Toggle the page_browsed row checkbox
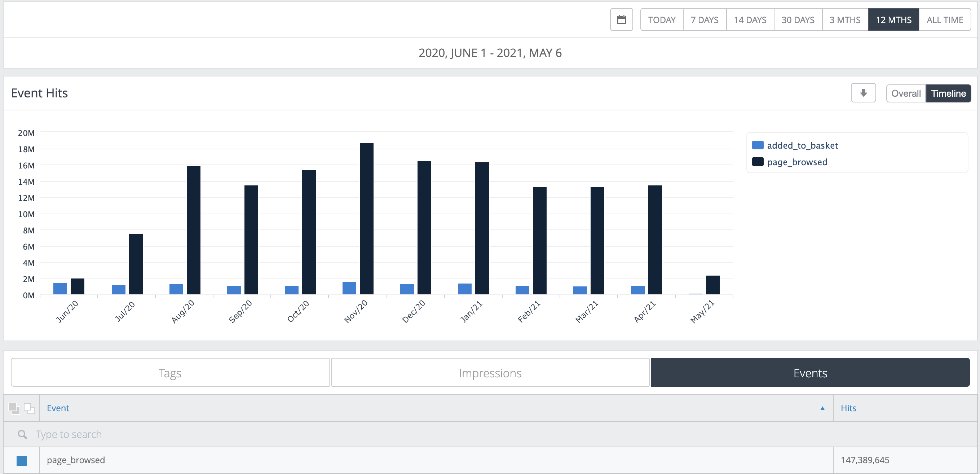The height and width of the screenshot is (474, 980). point(22,461)
